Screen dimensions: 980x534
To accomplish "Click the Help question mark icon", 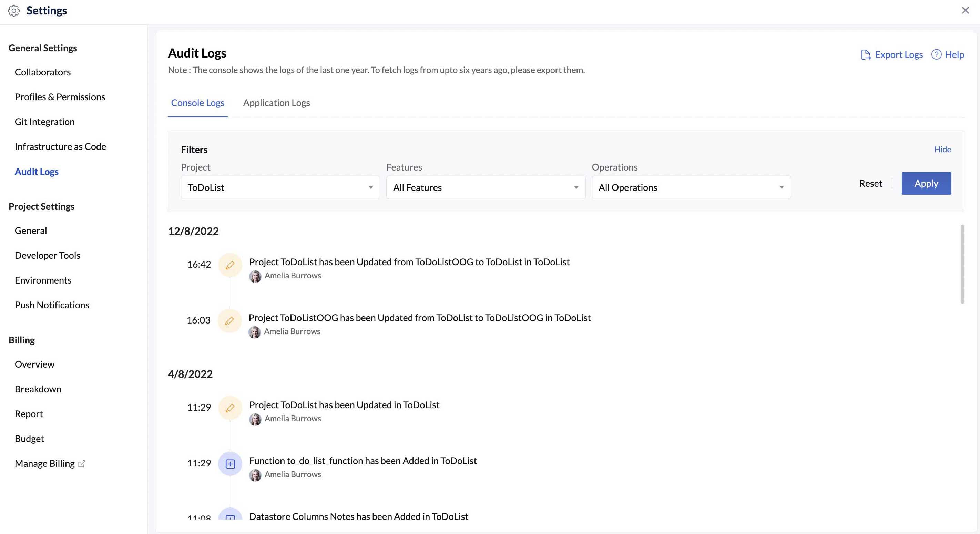I will coord(936,55).
